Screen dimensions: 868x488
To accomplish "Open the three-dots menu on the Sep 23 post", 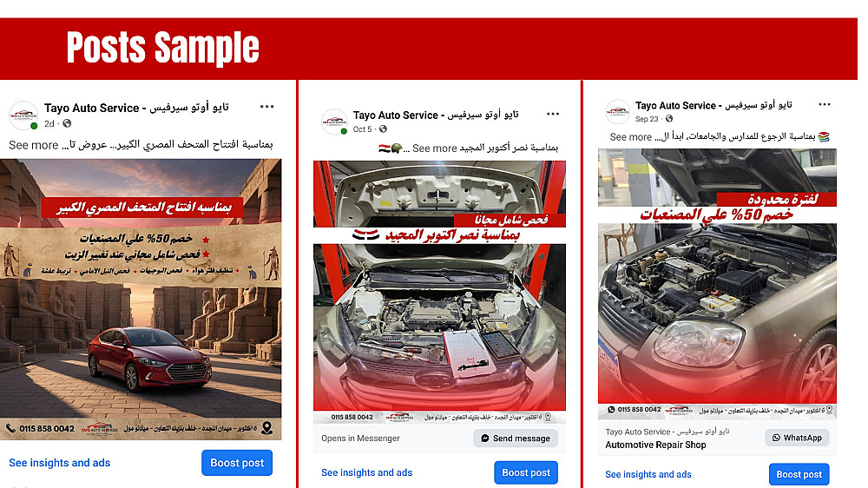I will coord(825,104).
